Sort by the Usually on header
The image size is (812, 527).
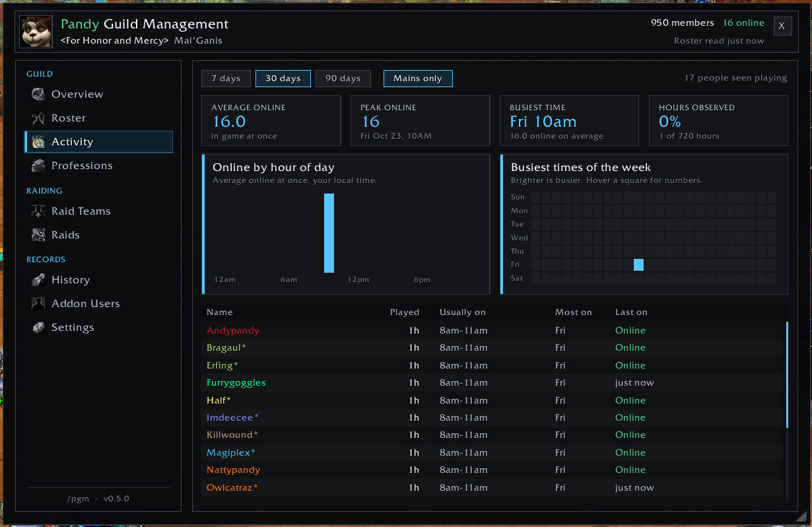click(463, 312)
